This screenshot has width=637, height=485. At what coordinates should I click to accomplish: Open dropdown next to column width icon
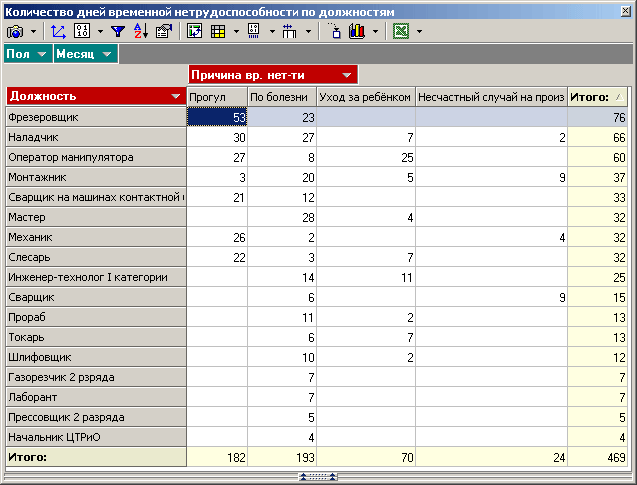tap(308, 31)
